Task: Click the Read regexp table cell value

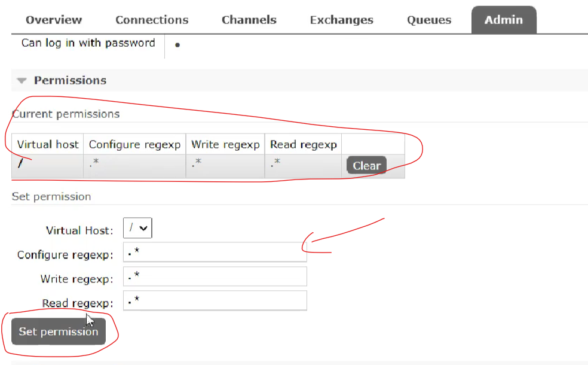Action: [275, 162]
